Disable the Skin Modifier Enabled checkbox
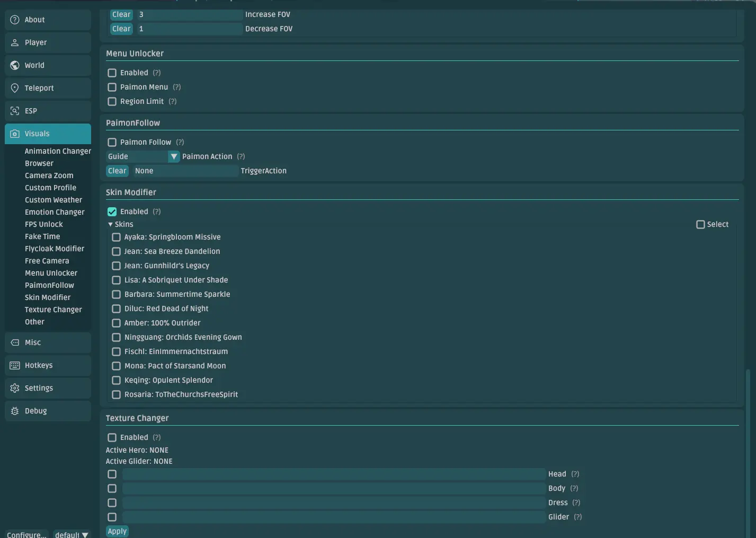Image resolution: width=756 pixels, height=538 pixels. click(112, 211)
